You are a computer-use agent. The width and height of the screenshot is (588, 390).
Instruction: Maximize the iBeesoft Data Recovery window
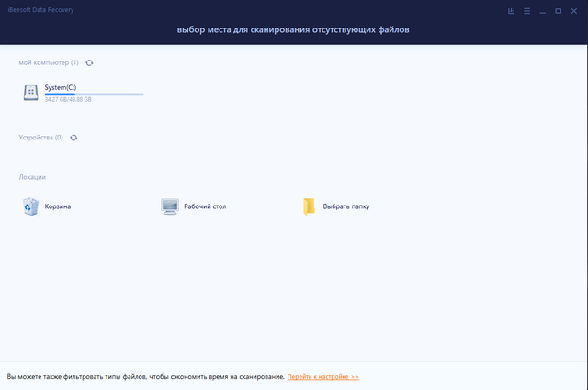[x=559, y=11]
